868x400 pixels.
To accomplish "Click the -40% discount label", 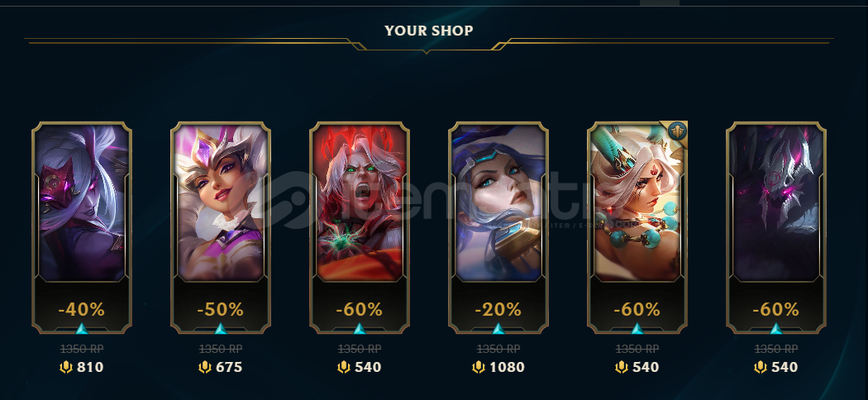I will (x=81, y=310).
